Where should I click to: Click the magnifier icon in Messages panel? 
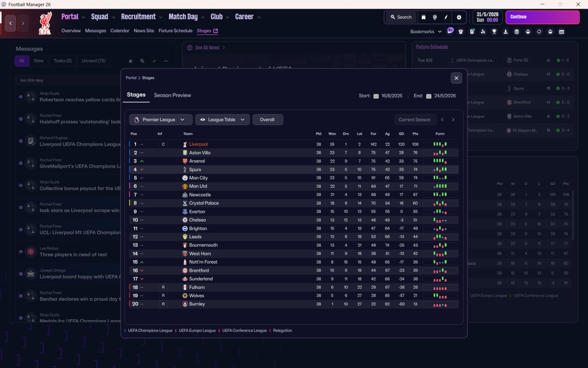(x=142, y=61)
